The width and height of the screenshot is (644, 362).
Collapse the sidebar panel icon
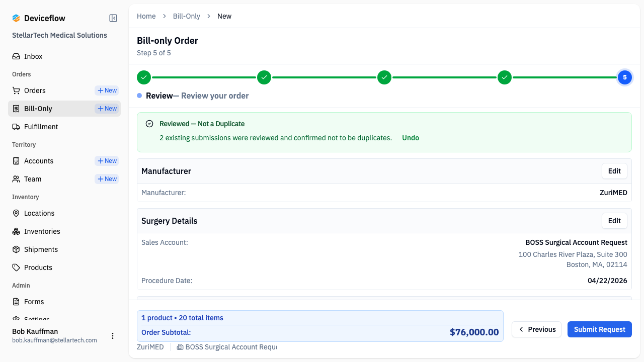point(113,18)
